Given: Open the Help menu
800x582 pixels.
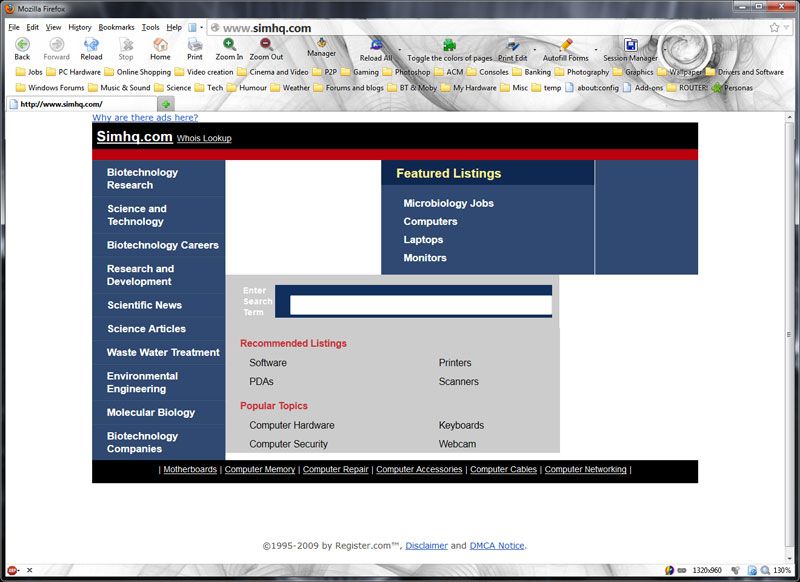Looking at the screenshot, I should (x=174, y=27).
